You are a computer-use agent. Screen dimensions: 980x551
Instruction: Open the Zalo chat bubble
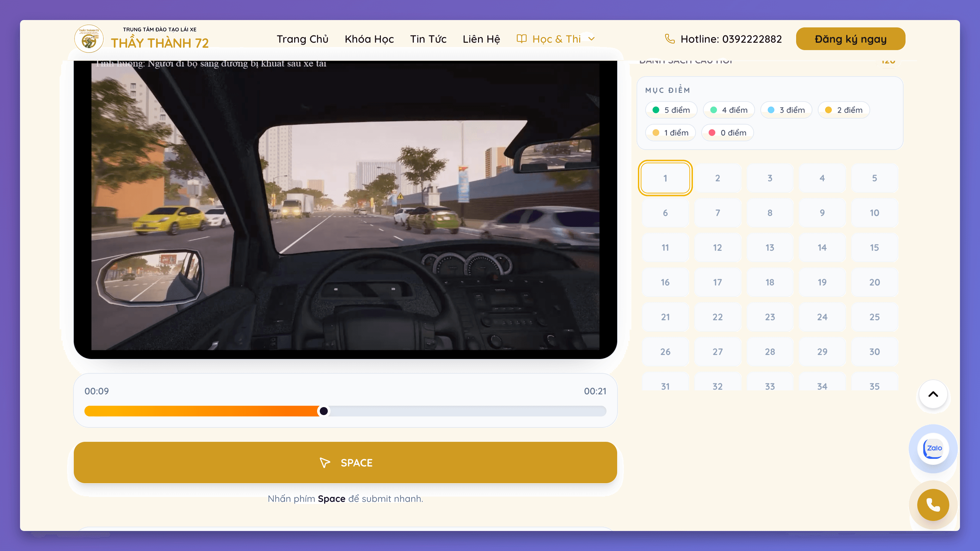[x=933, y=448]
